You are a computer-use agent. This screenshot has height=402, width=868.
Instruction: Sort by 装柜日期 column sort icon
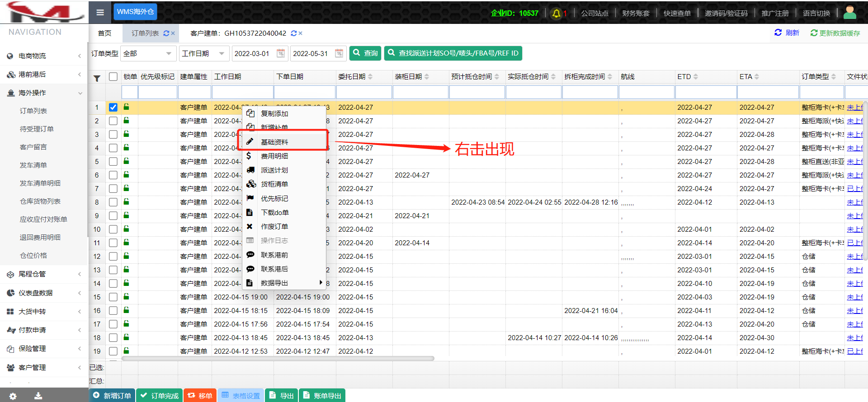(427, 77)
